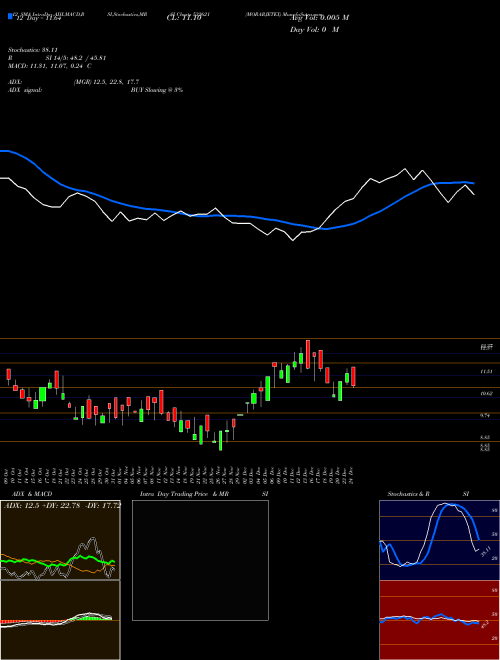Image resolution: width=500 pixels, height=660 pixels.
Task: Click the tallest red candlestick at the price peak
Action: (308, 354)
